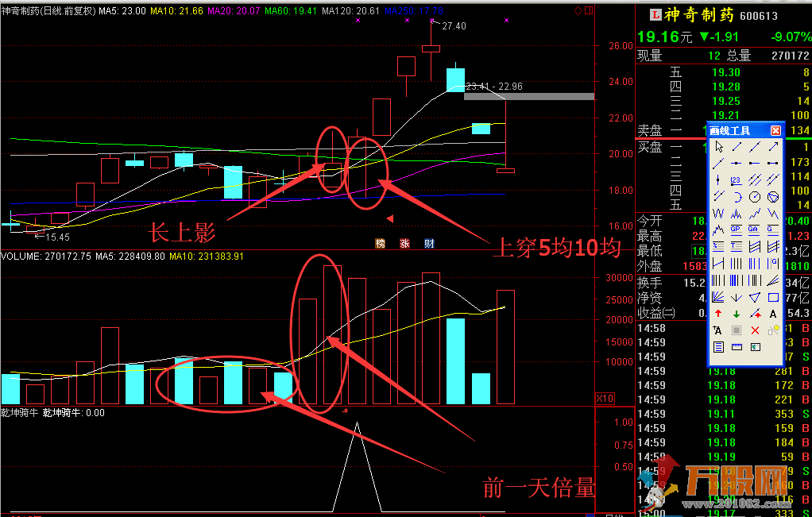Pick the circumscribed circle tool
The height and width of the screenshot is (517, 812).
pos(773,197)
